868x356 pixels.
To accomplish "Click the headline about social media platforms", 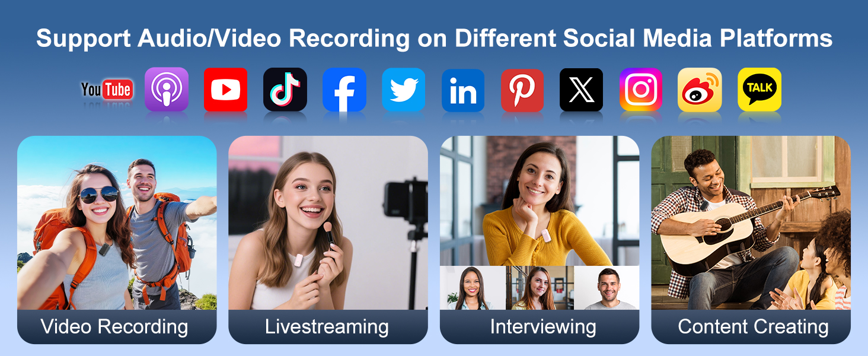I will pos(434,39).
